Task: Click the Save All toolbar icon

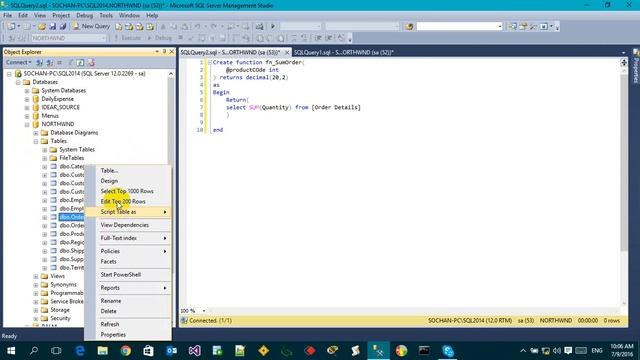Action: [x=62, y=27]
